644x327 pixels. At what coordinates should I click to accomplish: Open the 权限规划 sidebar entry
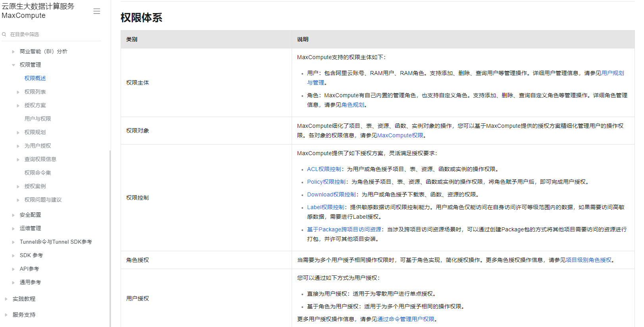[x=35, y=132]
